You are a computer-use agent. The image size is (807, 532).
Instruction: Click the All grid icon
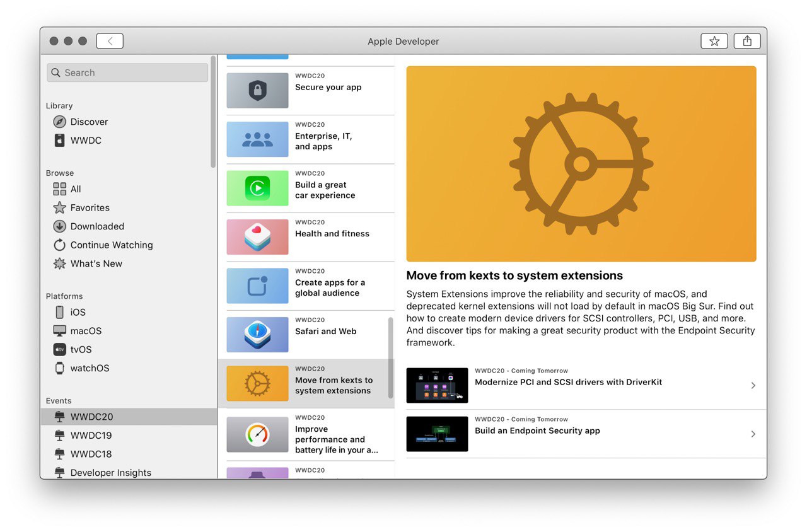(59, 189)
